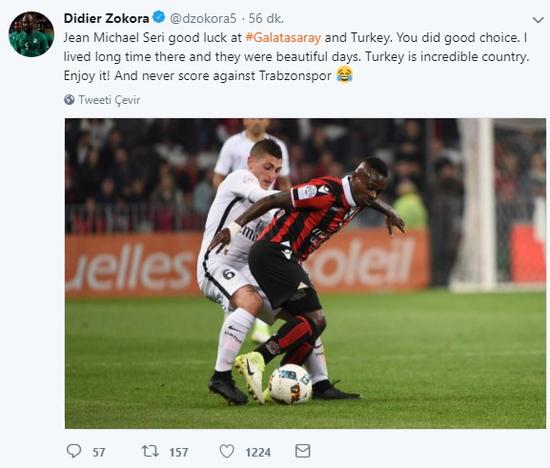Open Didier Zokora's profile avatar

tap(31, 34)
